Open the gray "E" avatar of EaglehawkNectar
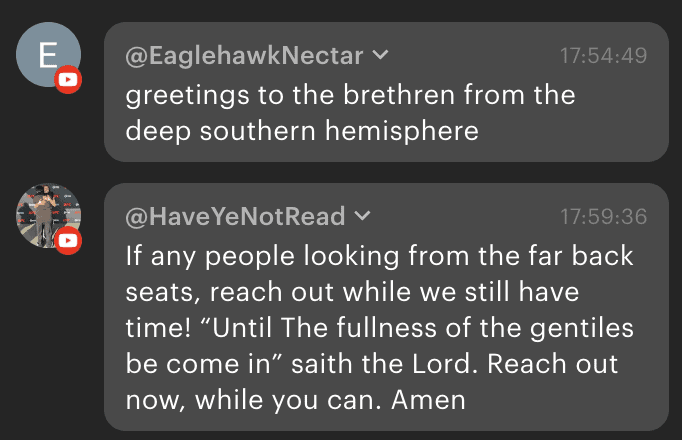 pyautogui.click(x=45, y=55)
